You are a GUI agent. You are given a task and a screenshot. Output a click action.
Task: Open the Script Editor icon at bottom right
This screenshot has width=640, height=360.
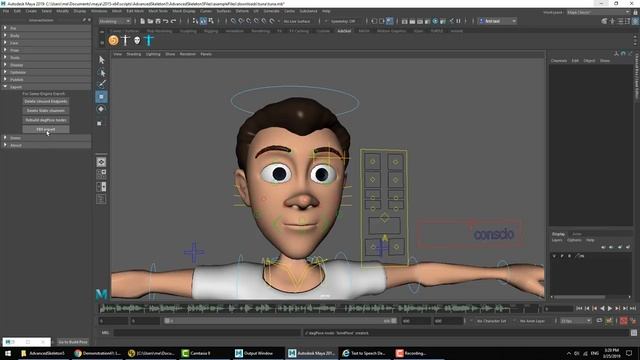pyautogui.click(x=633, y=333)
